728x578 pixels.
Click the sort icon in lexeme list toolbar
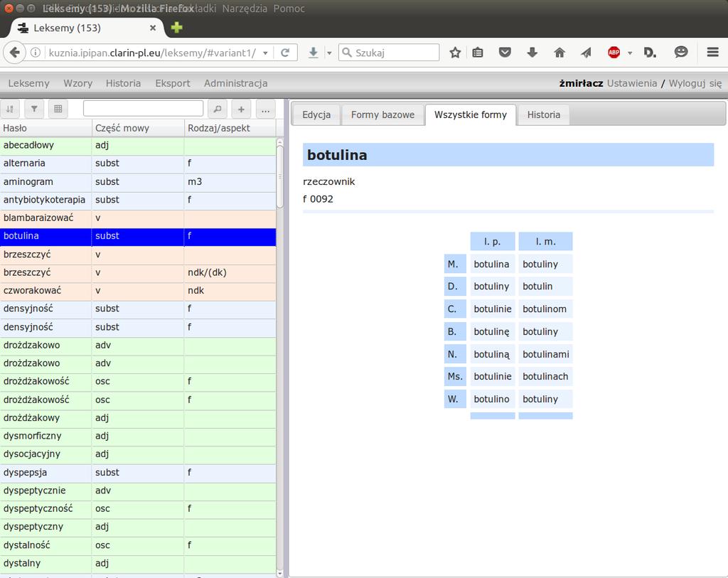click(10, 109)
